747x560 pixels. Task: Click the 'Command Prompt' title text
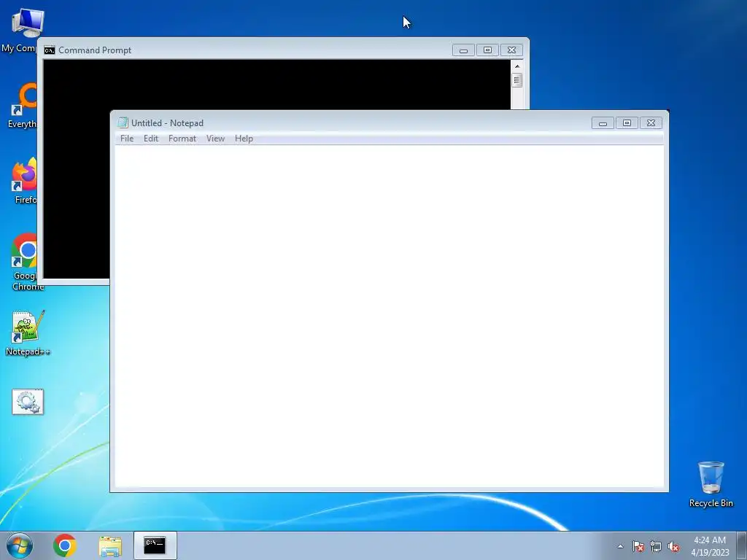(x=95, y=50)
